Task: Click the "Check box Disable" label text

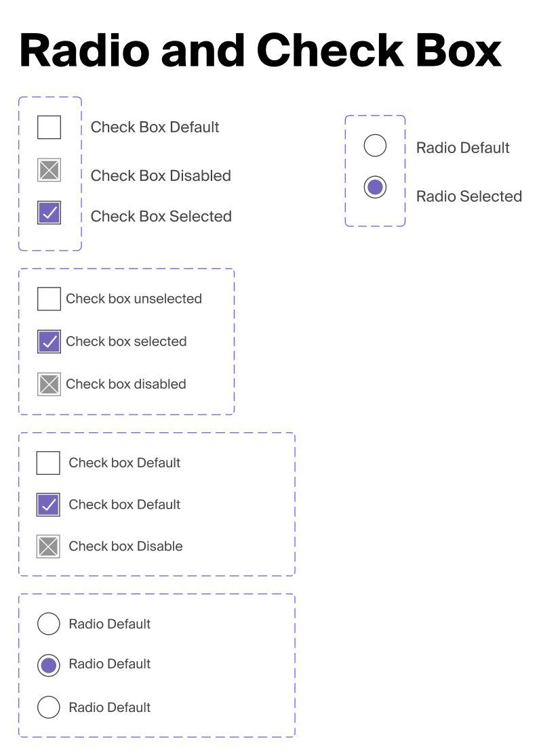Action: [x=125, y=546]
